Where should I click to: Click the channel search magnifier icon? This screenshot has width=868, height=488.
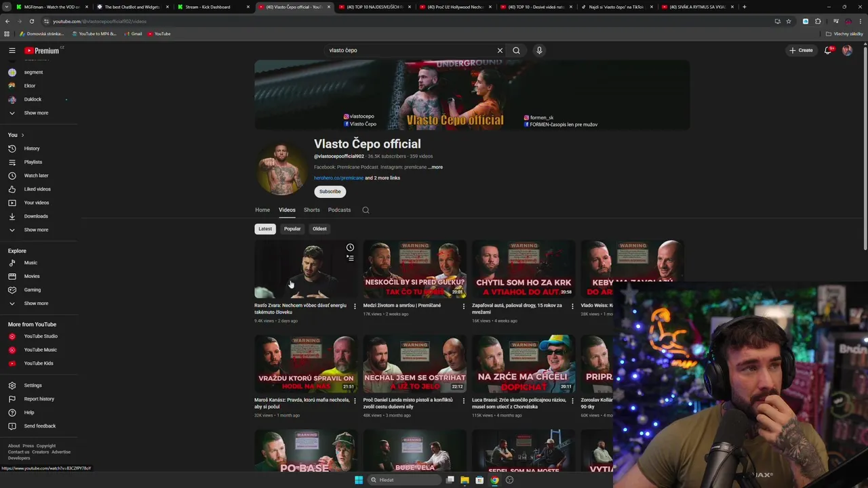click(x=366, y=210)
